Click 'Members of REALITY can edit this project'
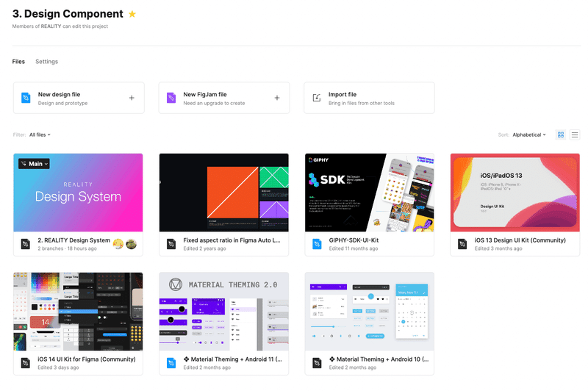This screenshot has width=588, height=391. tap(60, 26)
